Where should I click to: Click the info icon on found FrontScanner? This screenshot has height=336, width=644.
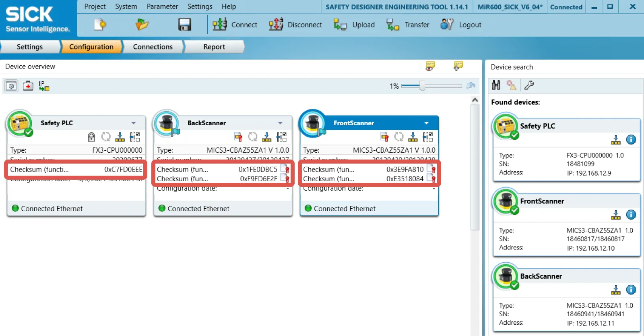coord(631,215)
